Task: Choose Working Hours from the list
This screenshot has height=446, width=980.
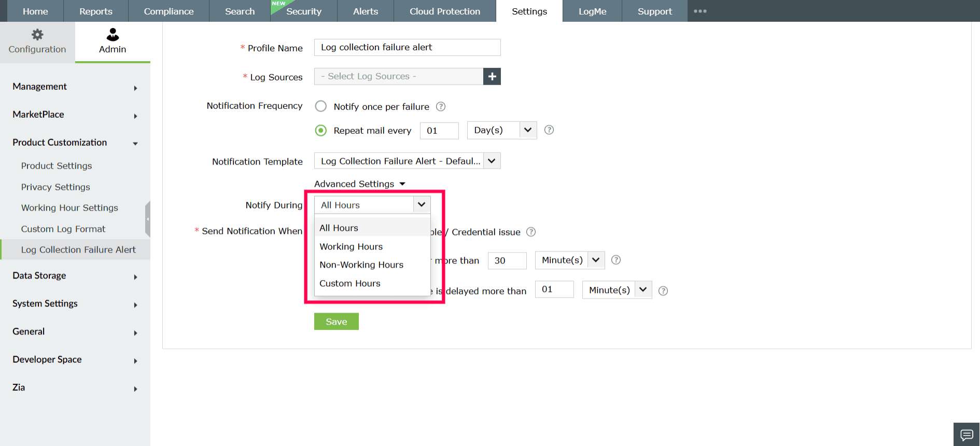Action: [372, 246]
